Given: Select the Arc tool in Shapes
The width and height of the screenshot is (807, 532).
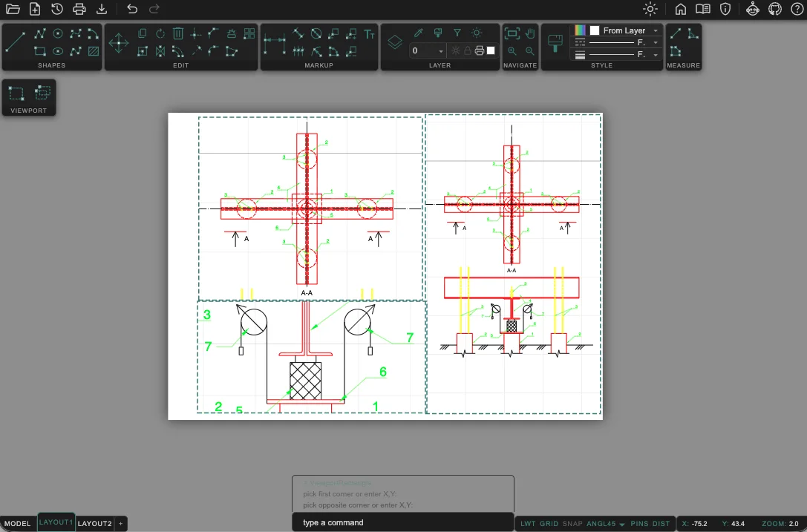Looking at the screenshot, I should click(93, 34).
